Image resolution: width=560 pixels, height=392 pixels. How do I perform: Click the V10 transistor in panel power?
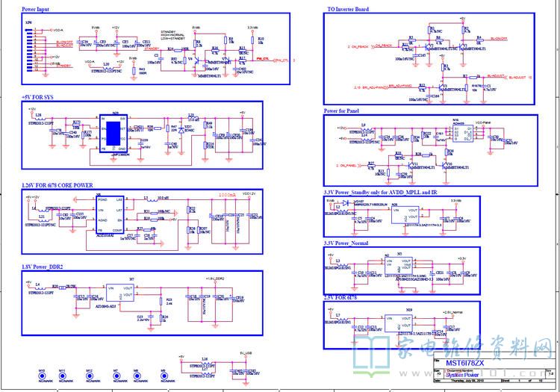click(x=444, y=165)
